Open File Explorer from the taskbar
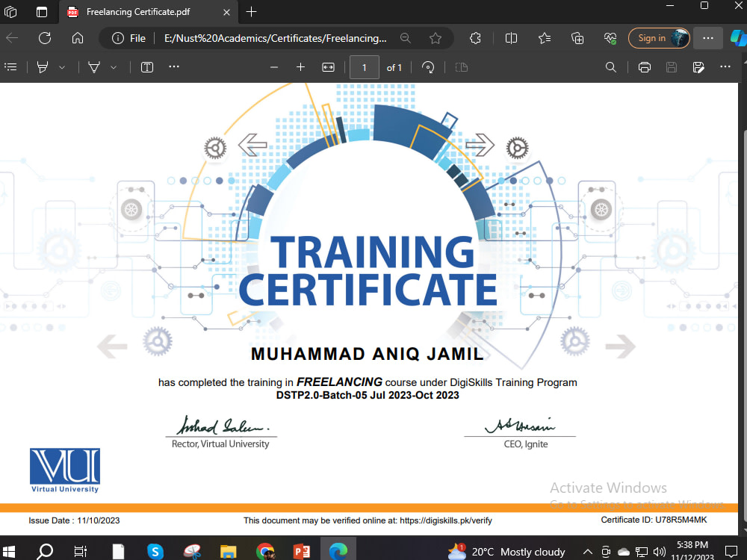This screenshot has width=747, height=560. tap(229, 552)
